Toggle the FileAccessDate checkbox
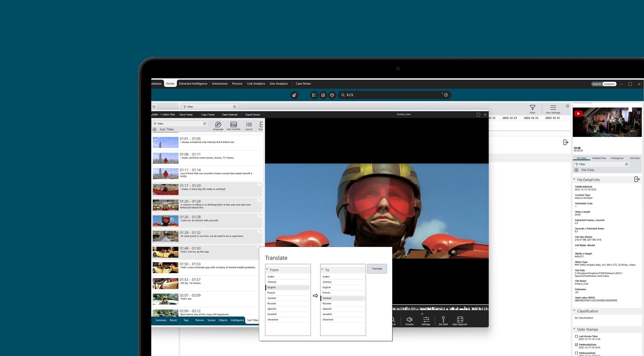 577,353
